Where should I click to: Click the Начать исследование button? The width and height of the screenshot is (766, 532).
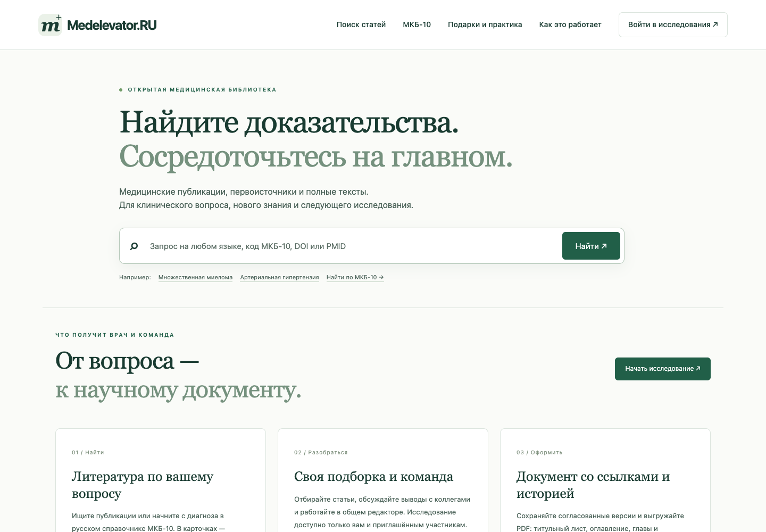coord(663,369)
